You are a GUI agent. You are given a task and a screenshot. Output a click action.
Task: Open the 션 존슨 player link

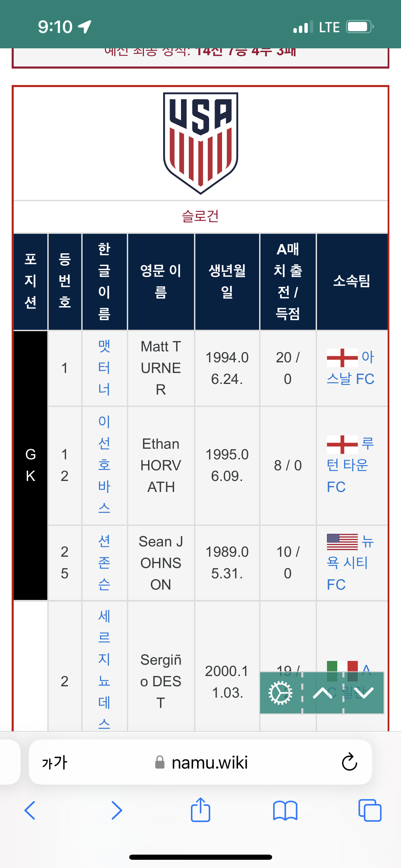tap(104, 563)
